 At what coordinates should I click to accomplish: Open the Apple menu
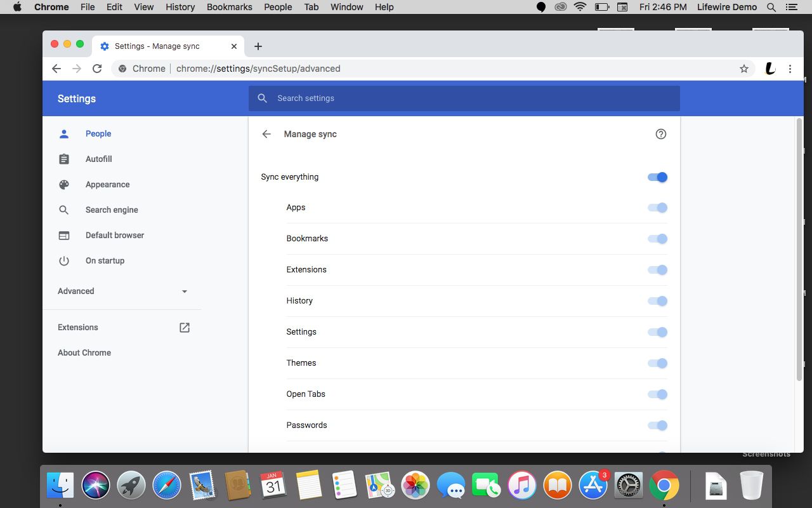point(17,7)
